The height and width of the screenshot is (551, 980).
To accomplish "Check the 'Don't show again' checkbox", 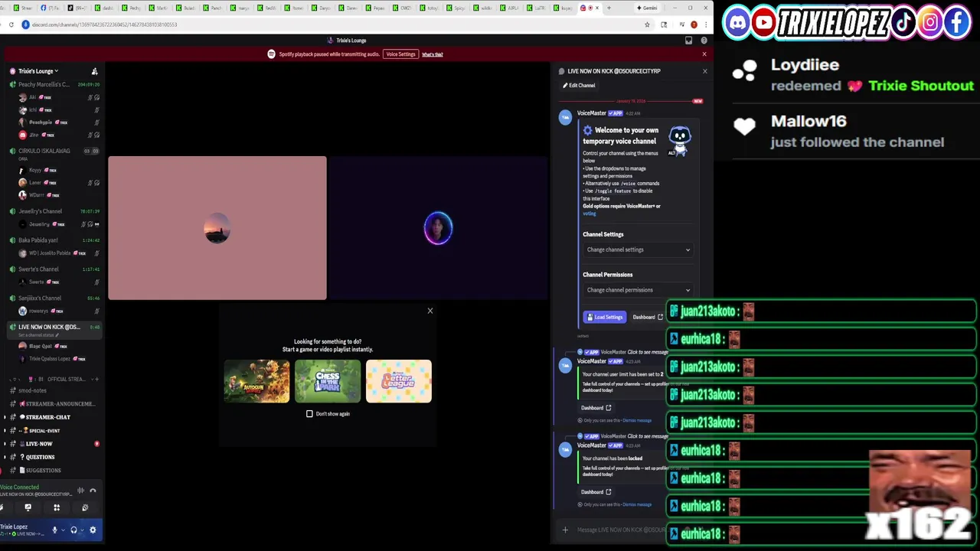I will 309,414.
